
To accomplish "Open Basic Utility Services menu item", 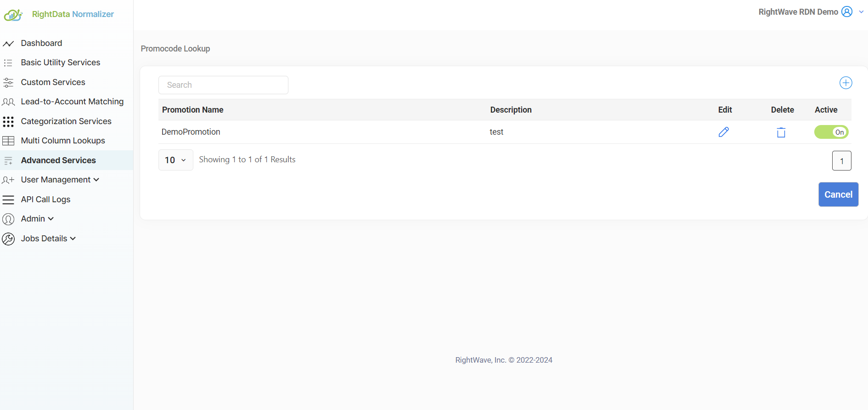I will (x=60, y=63).
